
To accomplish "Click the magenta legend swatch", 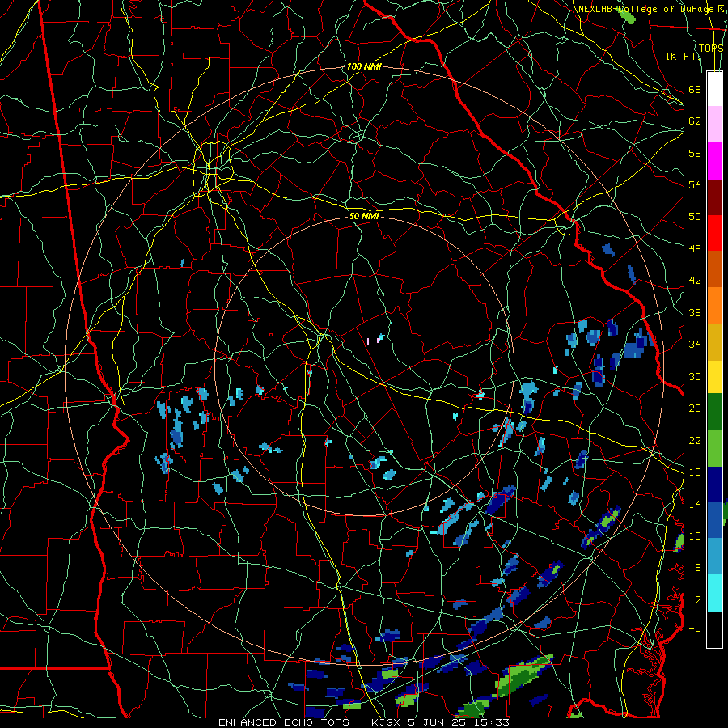I will pos(714,161).
